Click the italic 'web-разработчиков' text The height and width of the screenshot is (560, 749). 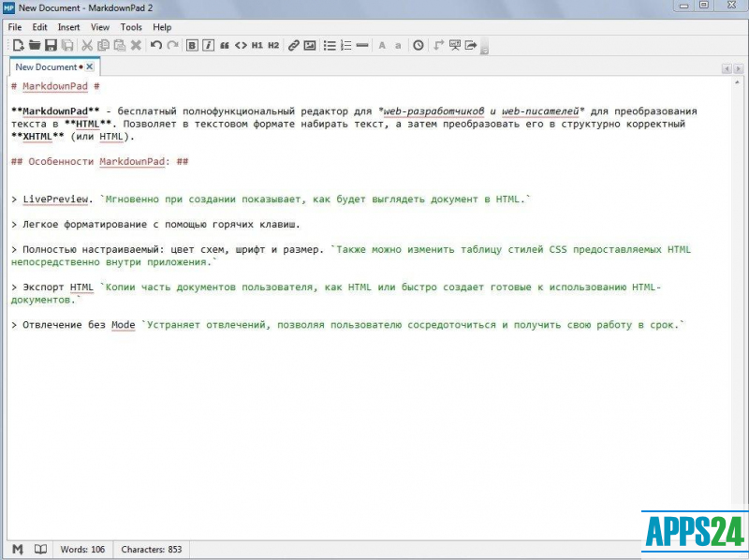pos(433,111)
